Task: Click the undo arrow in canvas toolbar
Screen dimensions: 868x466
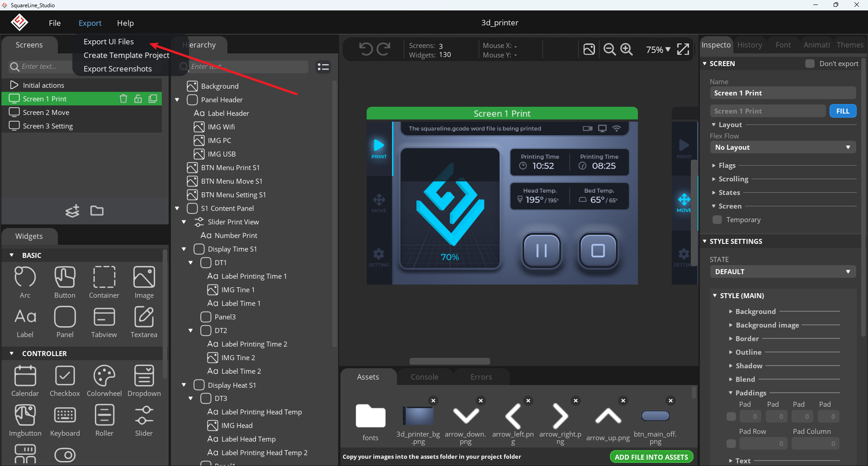Action: [366, 49]
